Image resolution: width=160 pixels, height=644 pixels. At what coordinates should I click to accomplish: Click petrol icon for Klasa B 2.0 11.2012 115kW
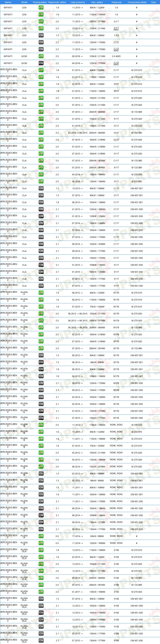41,425
